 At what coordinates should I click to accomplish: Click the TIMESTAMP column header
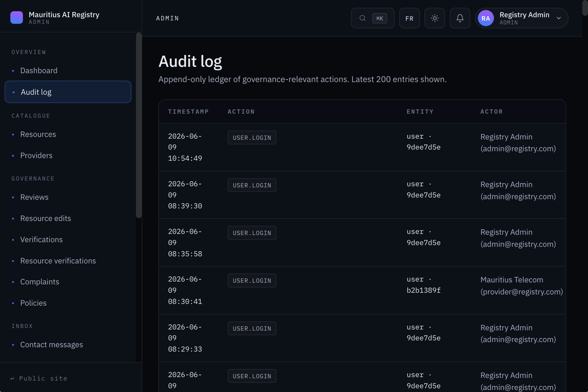(x=188, y=111)
